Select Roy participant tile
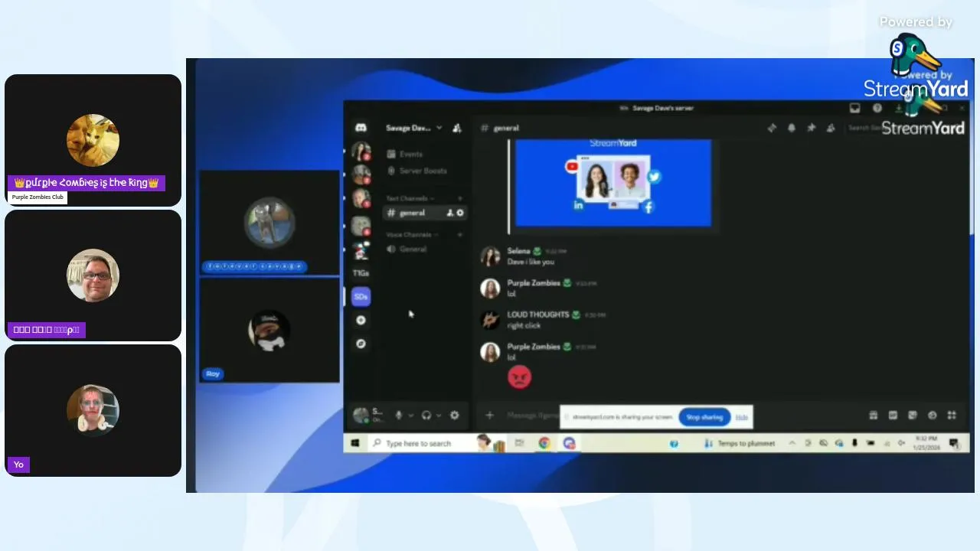The height and width of the screenshot is (551, 980). click(x=269, y=330)
